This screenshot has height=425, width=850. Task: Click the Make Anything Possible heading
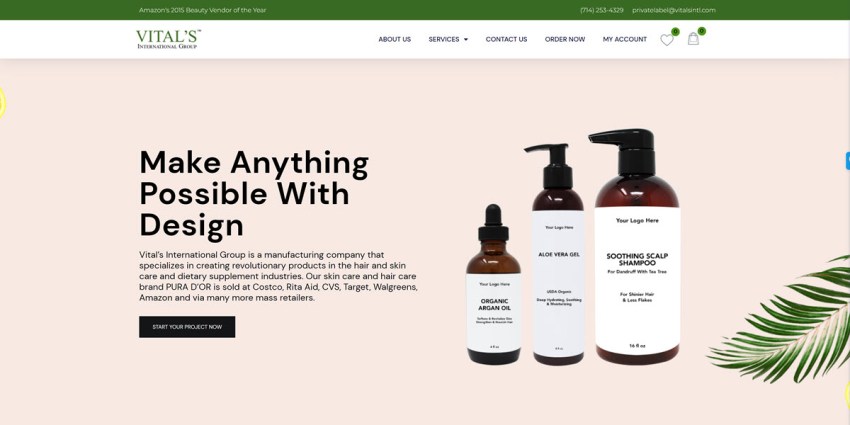click(x=254, y=194)
